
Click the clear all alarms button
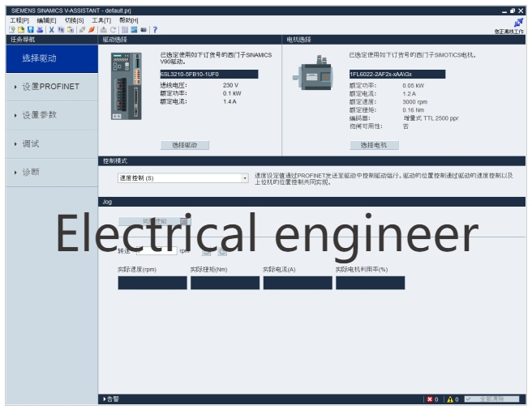coord(491,399)
